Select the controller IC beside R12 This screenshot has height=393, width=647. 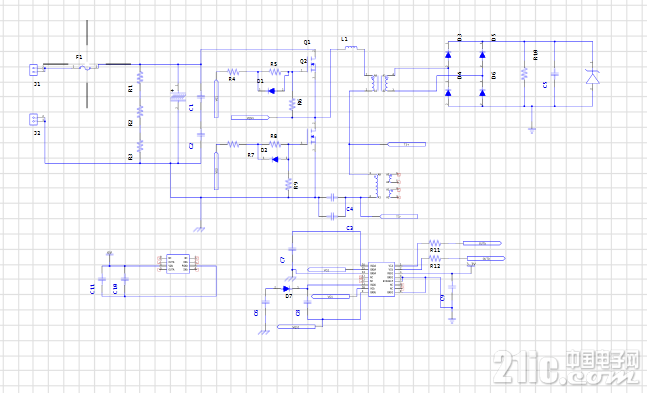click(381, 279)
